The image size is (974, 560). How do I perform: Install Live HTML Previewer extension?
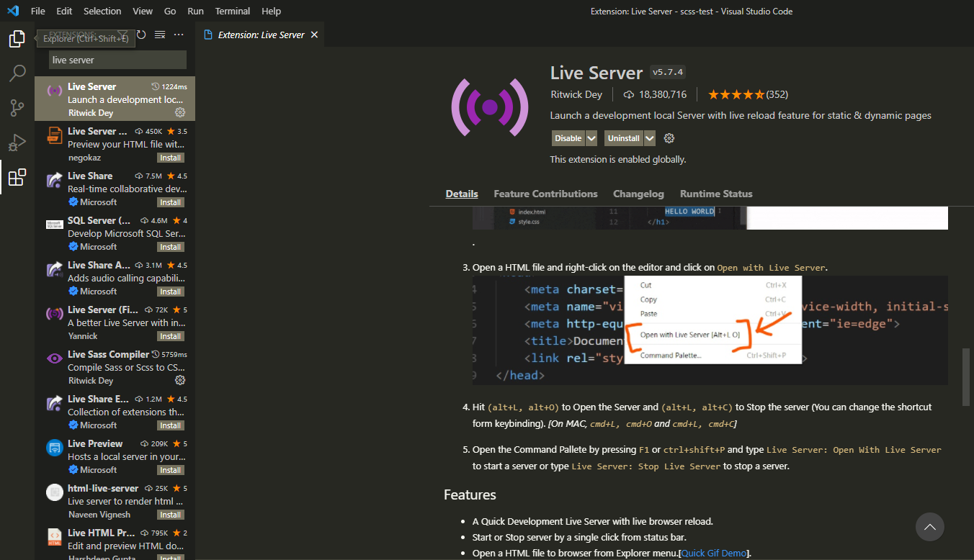[x=171, y=556]
